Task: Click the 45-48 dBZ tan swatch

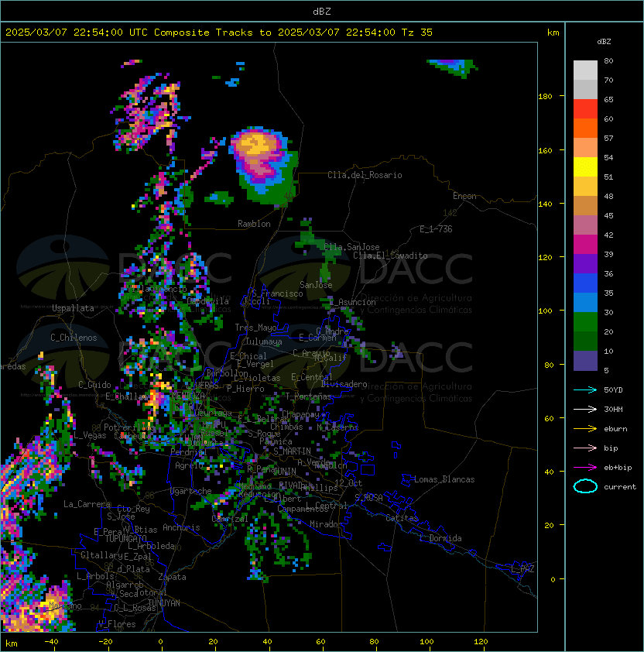Action: pyautogui.click(x=585, y=206)
